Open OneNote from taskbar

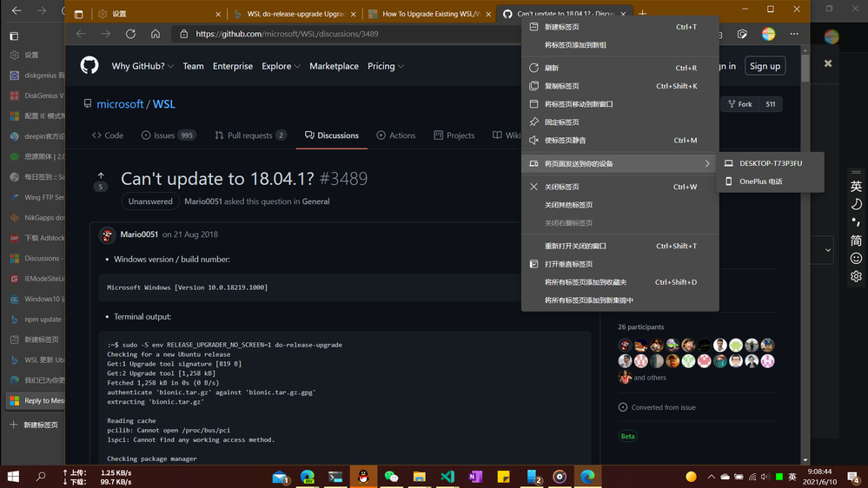(475, 477)
